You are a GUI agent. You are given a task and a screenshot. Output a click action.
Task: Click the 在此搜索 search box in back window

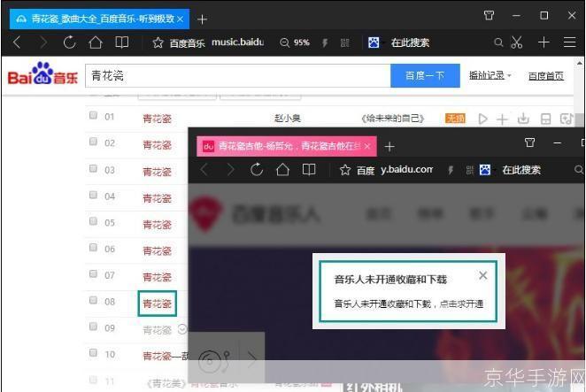pyautogui.click(x=410, y=42)
